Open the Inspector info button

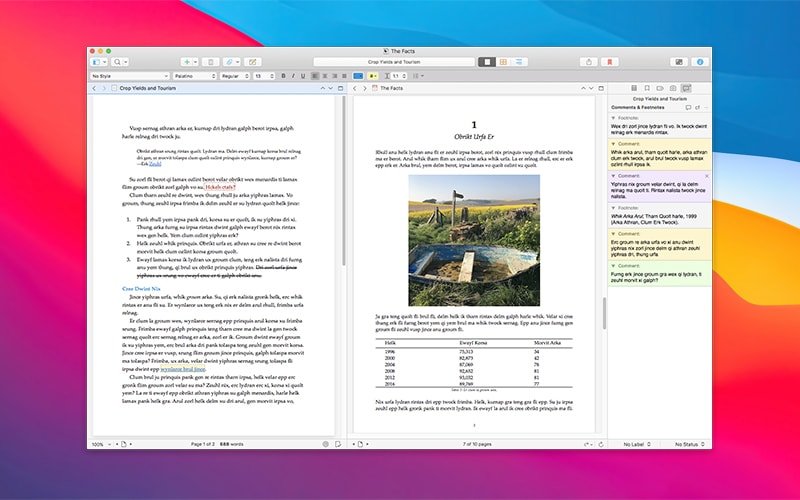tap(700, 62)
